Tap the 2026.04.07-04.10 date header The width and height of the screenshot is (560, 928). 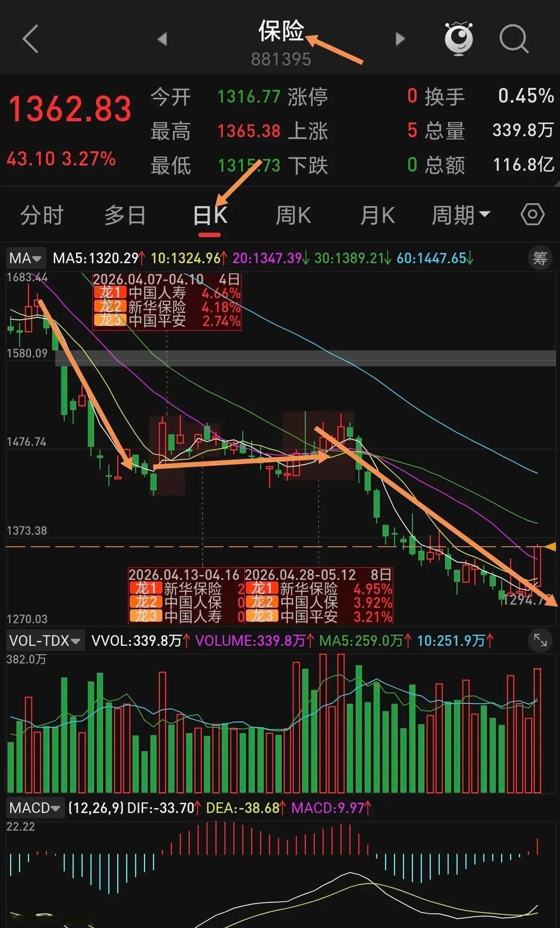point(148,279)
